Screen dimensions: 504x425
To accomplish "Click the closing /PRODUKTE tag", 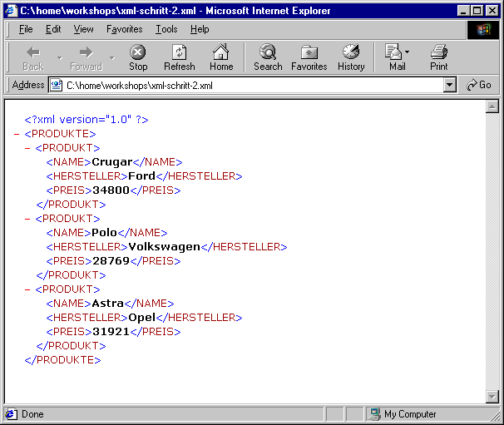I will pyautogui.click(x=62, y=360).
